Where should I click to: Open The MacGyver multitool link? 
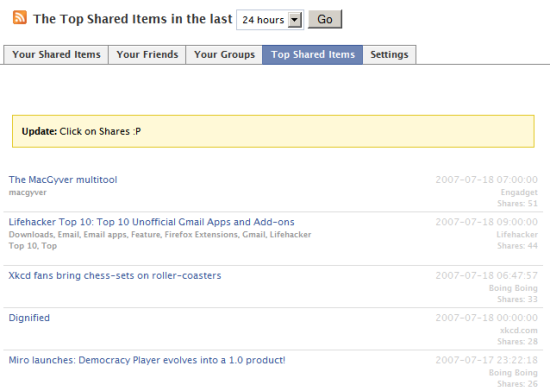pyautogui.click(x=63, y=180)
